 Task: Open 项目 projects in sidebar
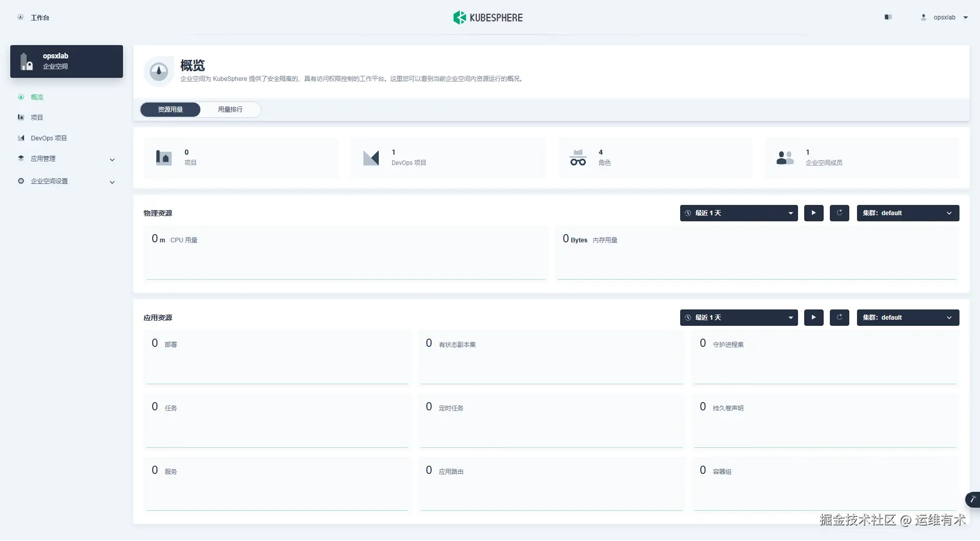(37, 117)
